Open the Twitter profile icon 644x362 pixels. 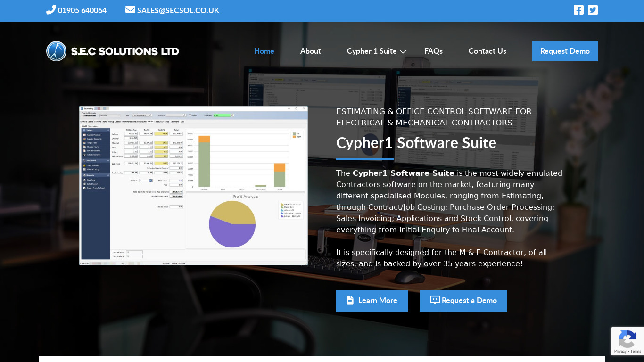(x=593, y=10)
